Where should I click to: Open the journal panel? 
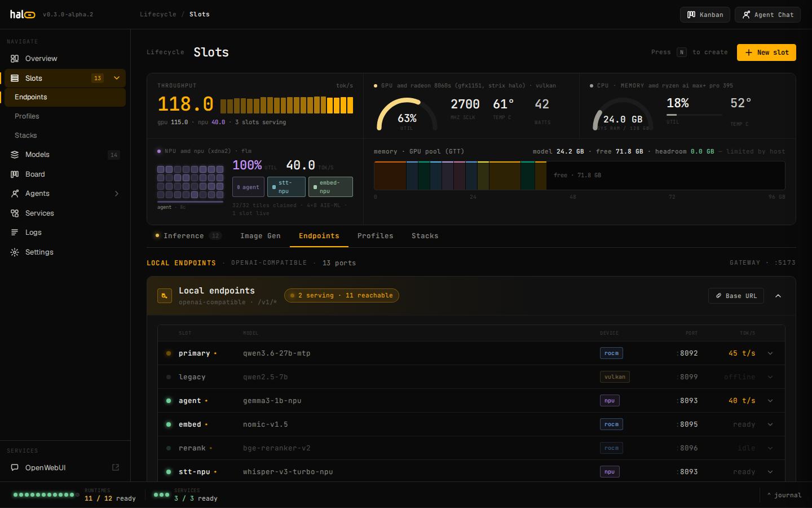[x=784, y=495]
